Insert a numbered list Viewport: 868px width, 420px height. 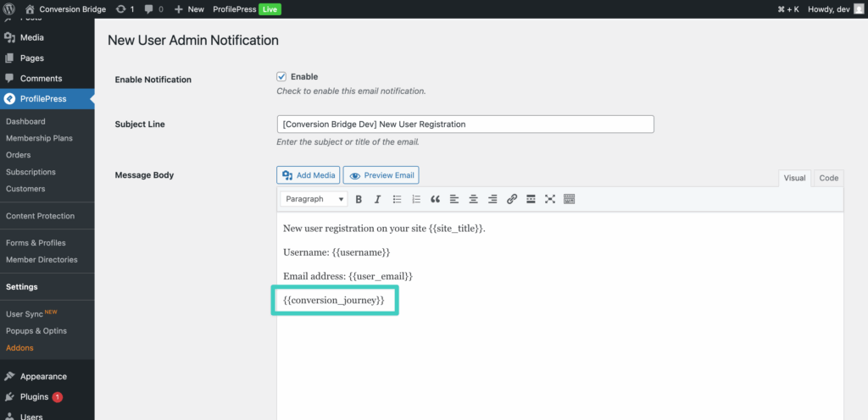(x=416, y=200)
